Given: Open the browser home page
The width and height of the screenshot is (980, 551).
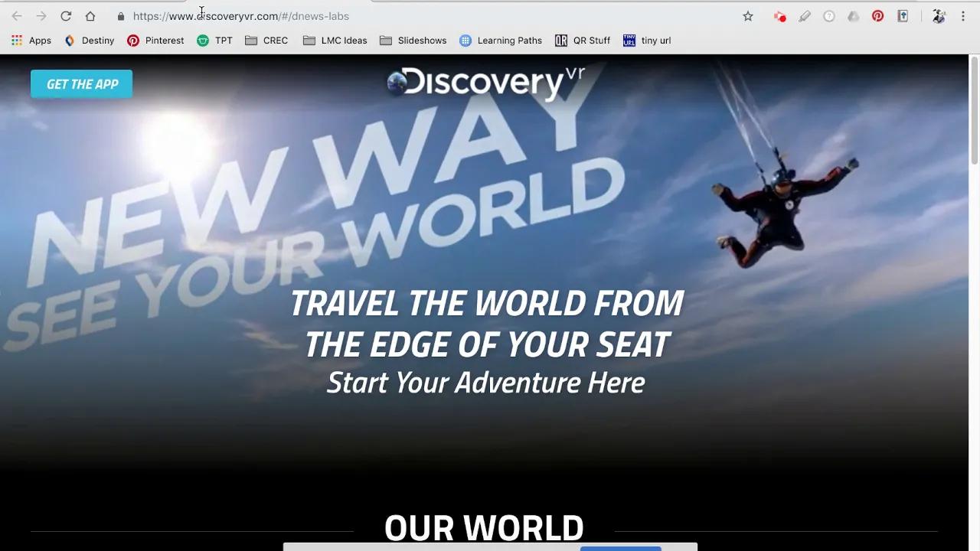Looking at the screenshot, I should 90,16.
